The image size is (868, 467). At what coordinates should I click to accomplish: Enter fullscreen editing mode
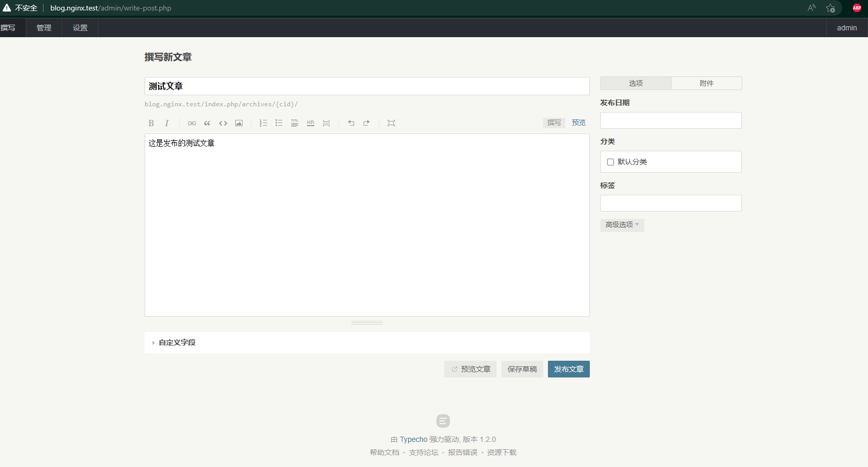(x=391, y=123)
